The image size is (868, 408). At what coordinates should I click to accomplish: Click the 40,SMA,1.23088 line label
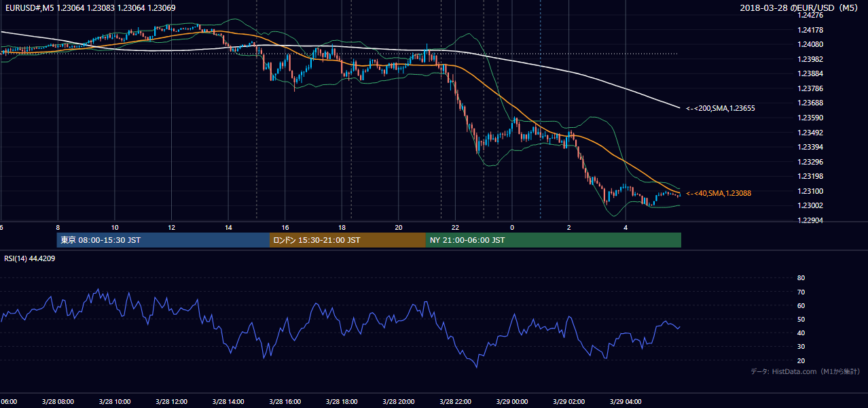point(719,193)
